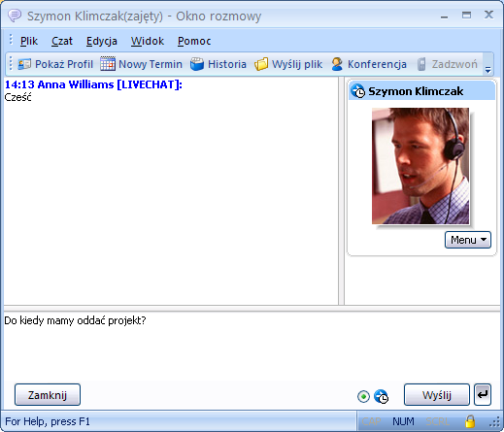The image size is (504, 432).
Task: Start a Konferencja via the person icon
Action: point(337,64)
